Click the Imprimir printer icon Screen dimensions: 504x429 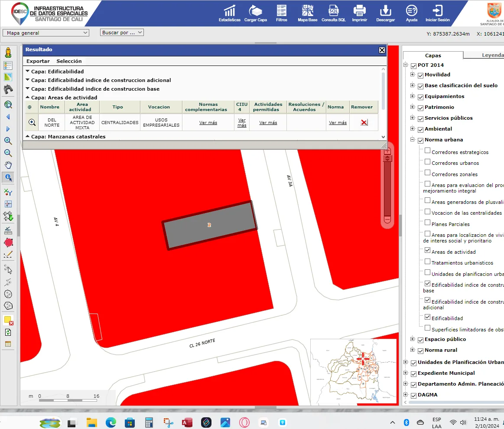pyautogui.click(x=359, y=11)
